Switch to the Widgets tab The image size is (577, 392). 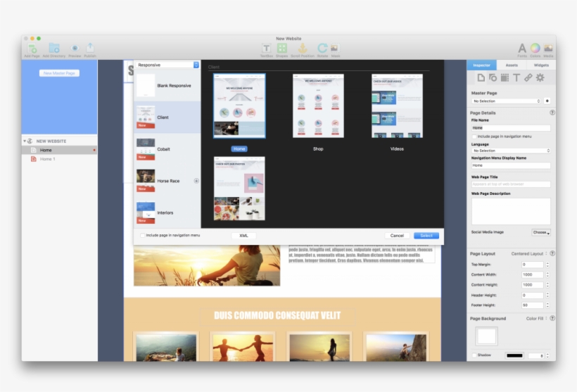click(541, 65)
